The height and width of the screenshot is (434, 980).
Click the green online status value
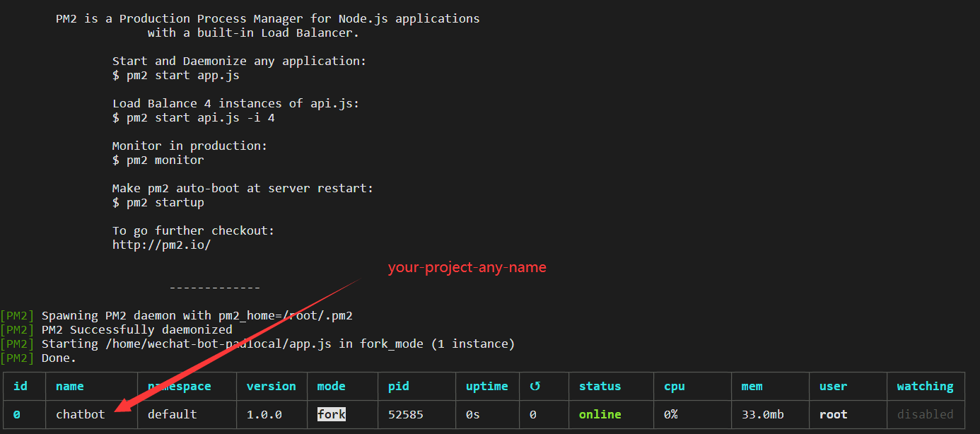[600, 414]
